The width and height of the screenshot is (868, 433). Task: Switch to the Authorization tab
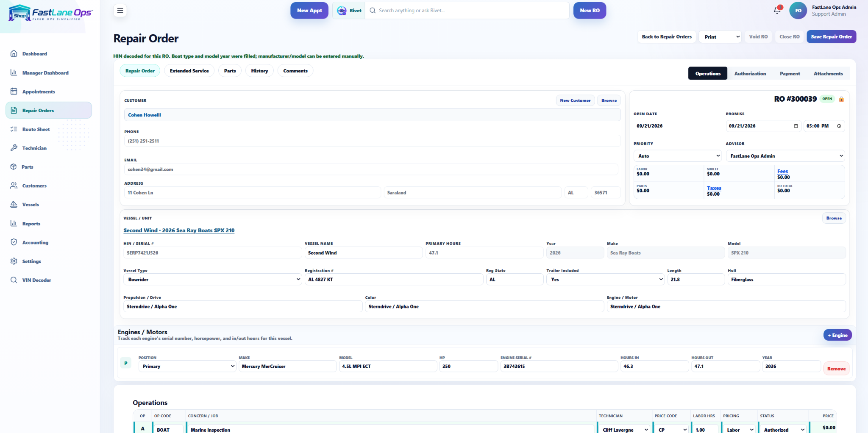(750, 74)
